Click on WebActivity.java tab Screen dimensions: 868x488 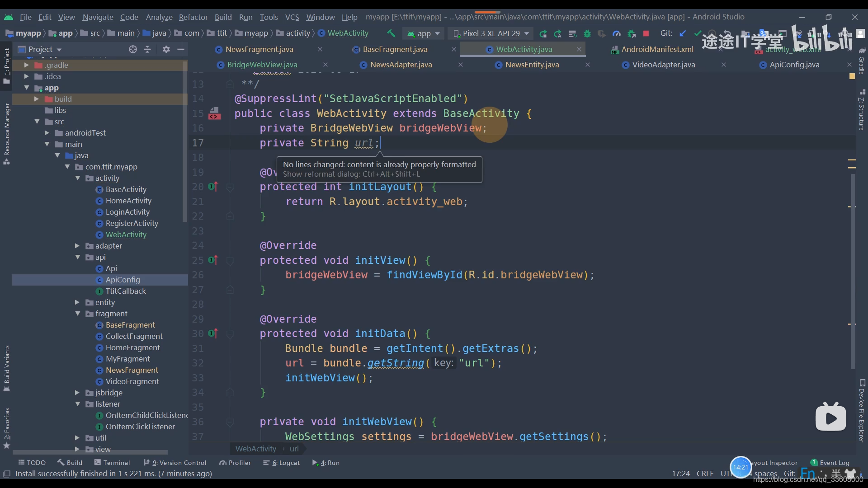[x=524, y=49]
